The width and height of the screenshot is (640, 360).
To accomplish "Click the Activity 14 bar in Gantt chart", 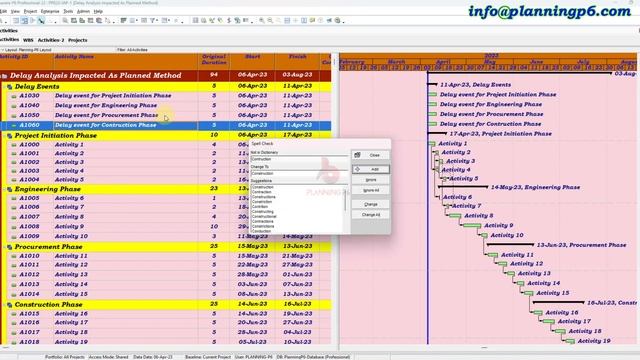I will (x=520, y=283).
